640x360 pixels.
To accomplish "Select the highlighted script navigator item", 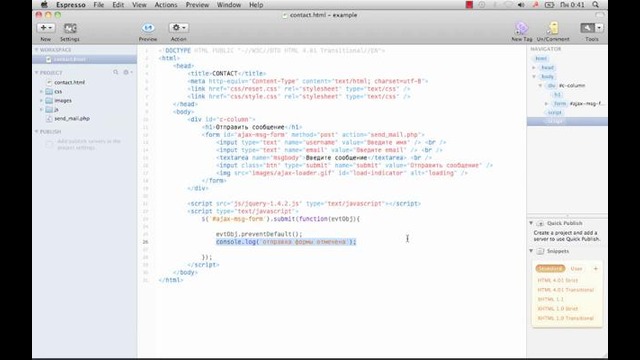I will coord(567,121).
